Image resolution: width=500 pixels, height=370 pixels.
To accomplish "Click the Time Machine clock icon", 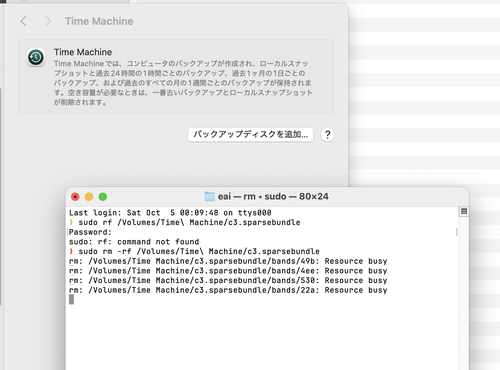I will pyautogui.click(x=36, y=57).
